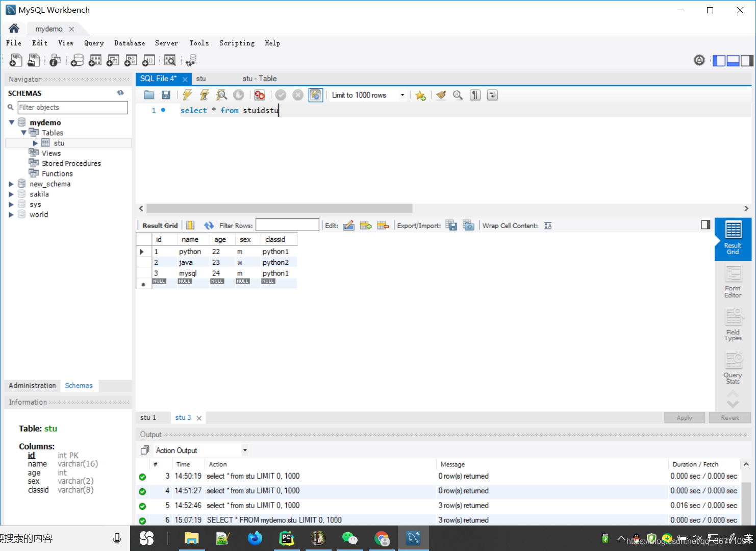Open the Scripting menu
This screenshot has height=551, width=756.
pos(237,43)
